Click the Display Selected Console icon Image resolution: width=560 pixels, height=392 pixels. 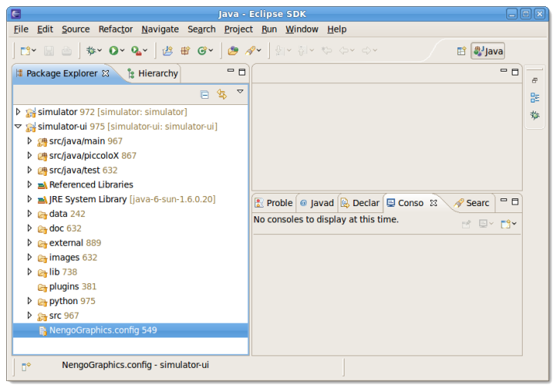[483, 224]
